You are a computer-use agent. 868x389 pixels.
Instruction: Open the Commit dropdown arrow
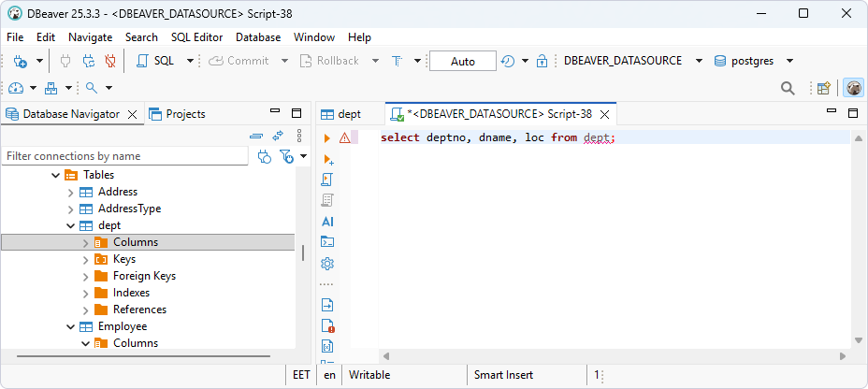tap(284, 61)
